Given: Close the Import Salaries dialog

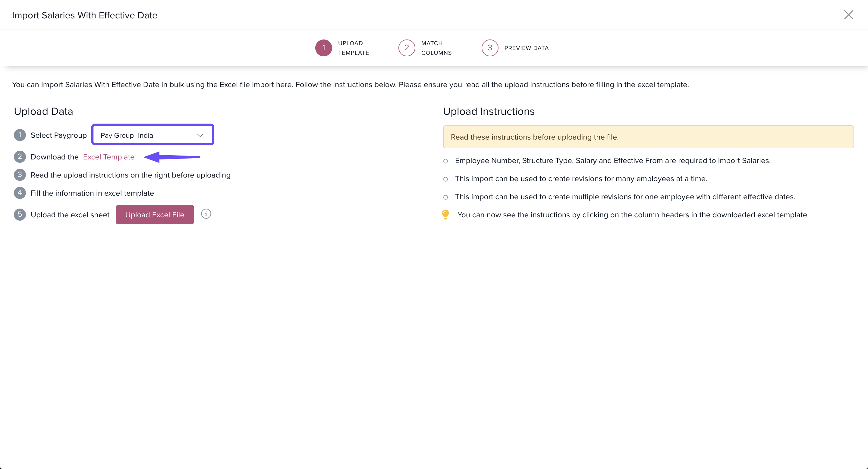Looking at the screenshot, I should click(x=848, y=15).
